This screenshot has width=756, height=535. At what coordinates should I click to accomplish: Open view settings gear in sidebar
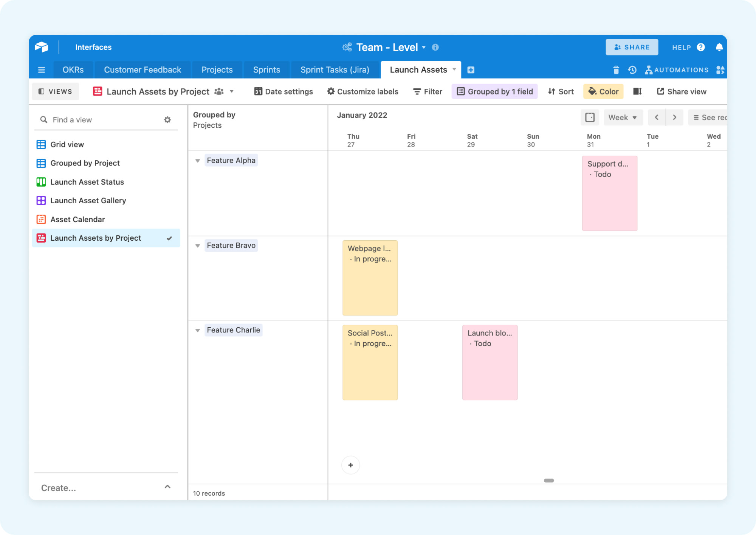167,120
